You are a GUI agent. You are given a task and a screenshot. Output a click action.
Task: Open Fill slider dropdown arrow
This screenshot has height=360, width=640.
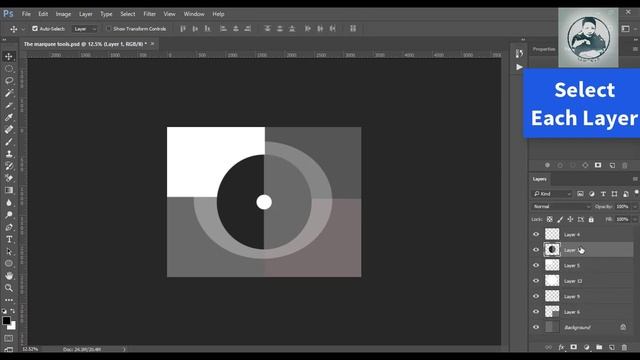pyautogui.click(x=635, y=220)
